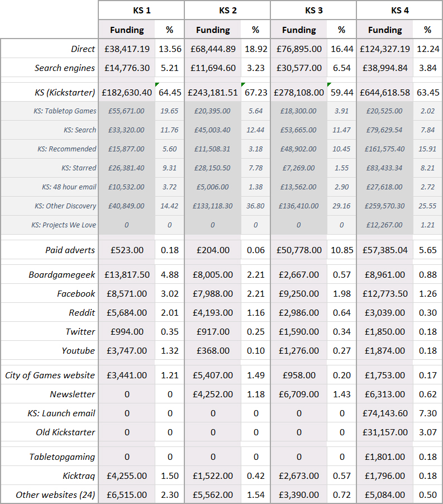Select cell £6,515.00 in Other websites row

pos(127,495)
